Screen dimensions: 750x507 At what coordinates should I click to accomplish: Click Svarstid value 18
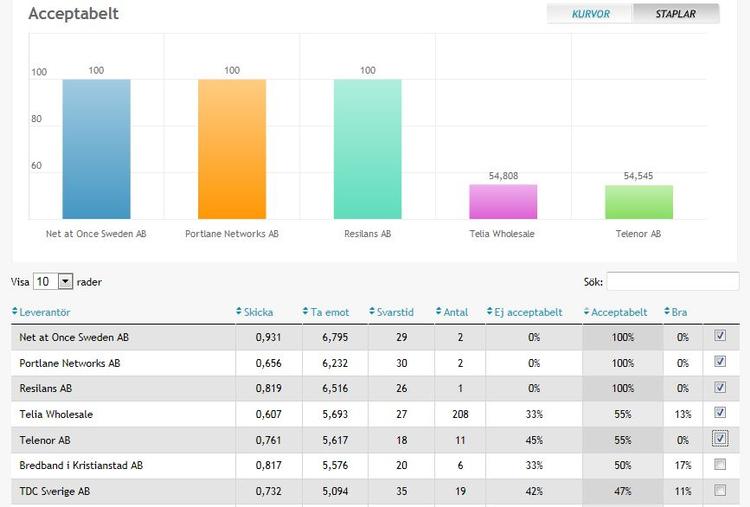pos(402,440)
